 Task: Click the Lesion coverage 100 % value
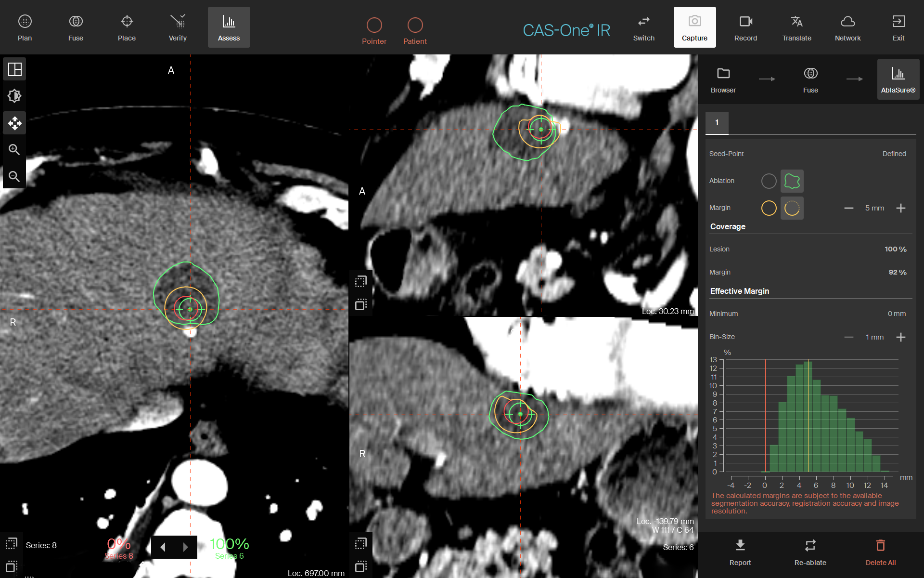895,249
